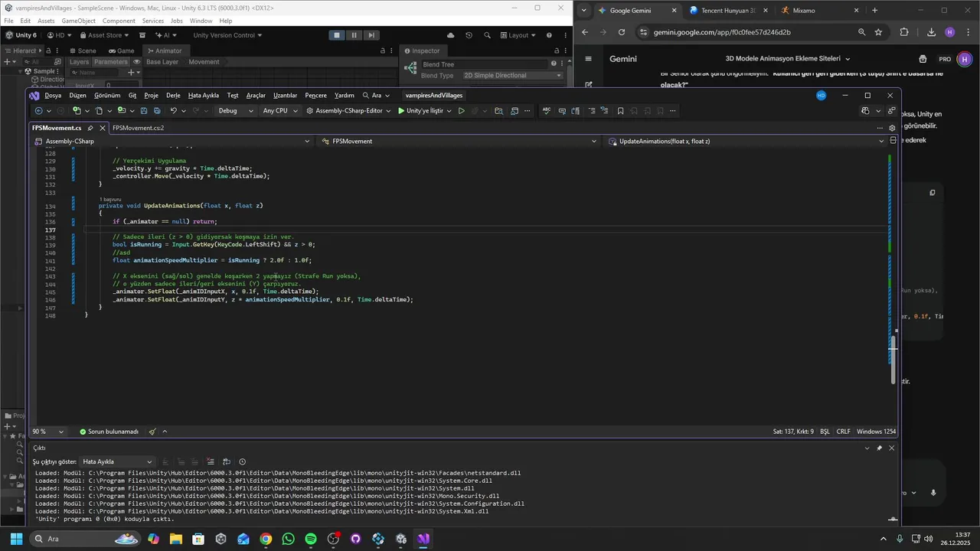Toggle the Animator panel lock icon
Viewport: 980px width, 551px height.
click(x=382, y=51)
